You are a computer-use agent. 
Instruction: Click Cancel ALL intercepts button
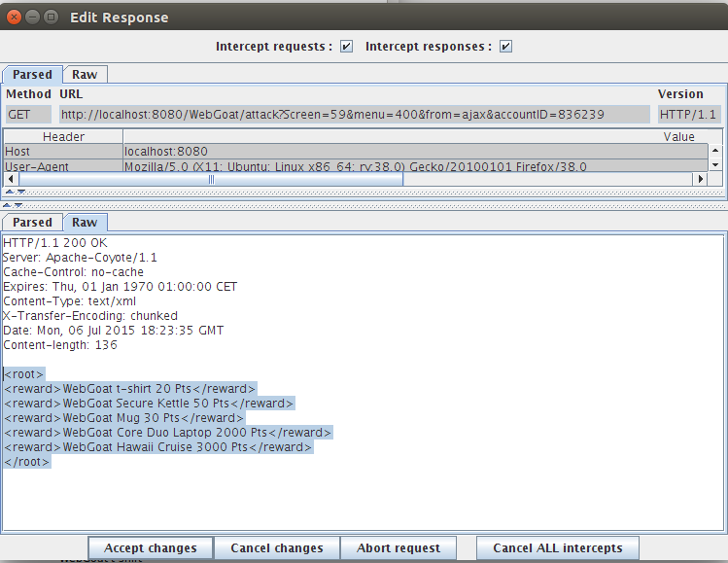[x=558, y=548]
